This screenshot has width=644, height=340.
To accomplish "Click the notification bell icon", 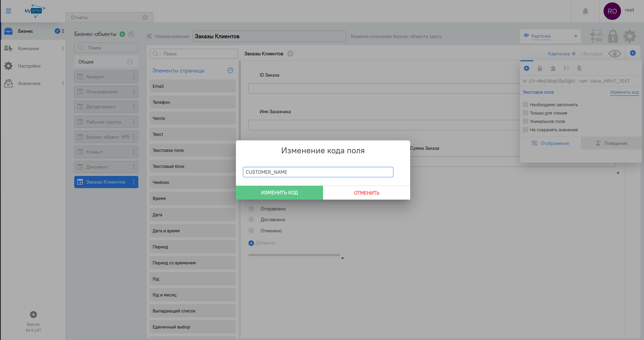I will tap(585, 11).
